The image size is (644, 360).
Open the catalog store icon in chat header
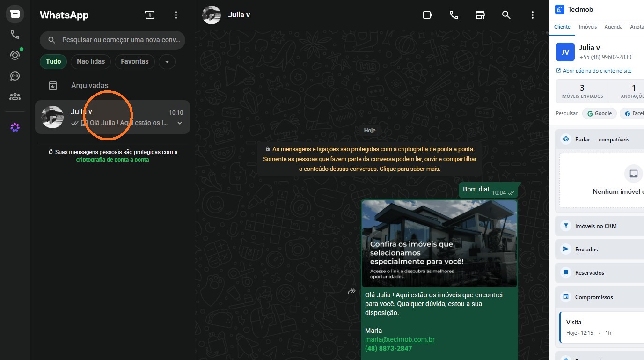480,15
